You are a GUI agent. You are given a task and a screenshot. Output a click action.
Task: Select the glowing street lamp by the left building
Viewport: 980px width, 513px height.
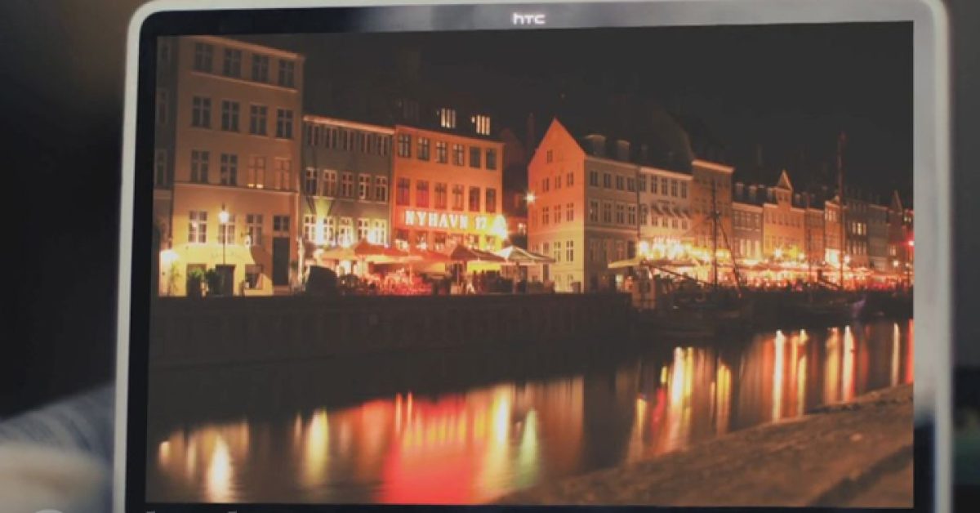point(223,217)
